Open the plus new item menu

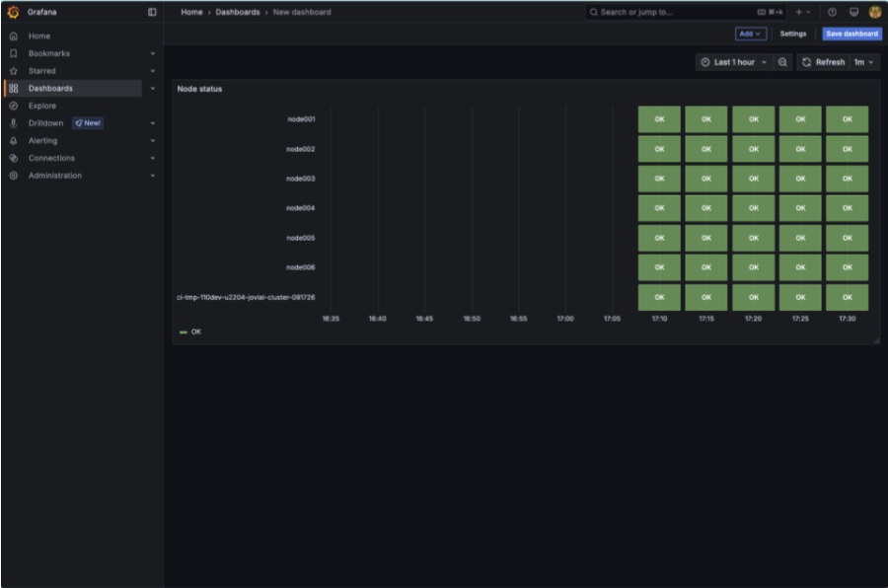(803, 12)
